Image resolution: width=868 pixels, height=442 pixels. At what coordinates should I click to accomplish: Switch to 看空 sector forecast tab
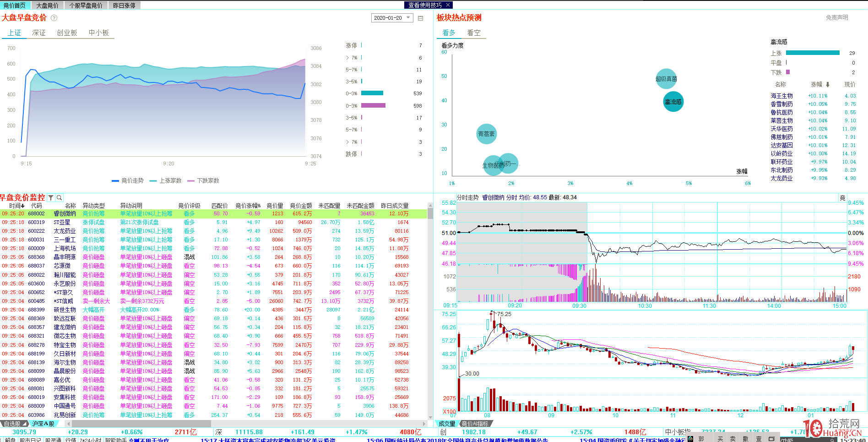[474, 33]
